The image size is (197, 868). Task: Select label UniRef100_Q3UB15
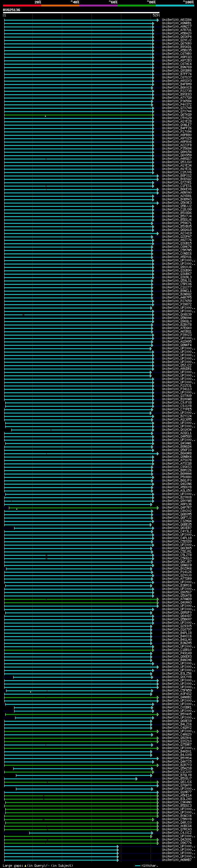coord(176,243)
